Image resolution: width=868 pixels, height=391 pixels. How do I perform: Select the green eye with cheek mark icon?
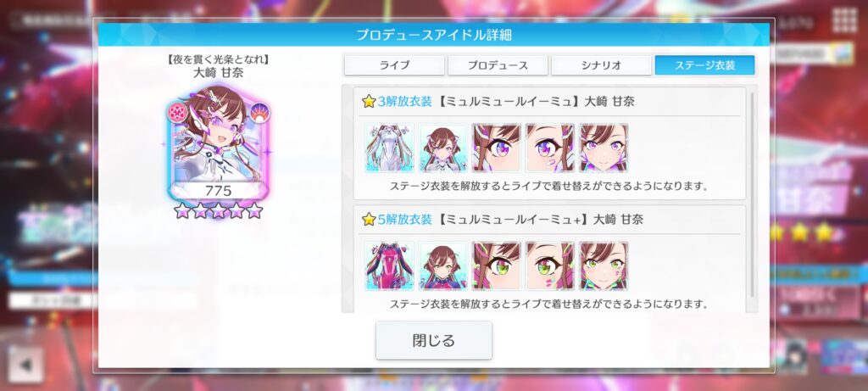click(x=549, y=265)
